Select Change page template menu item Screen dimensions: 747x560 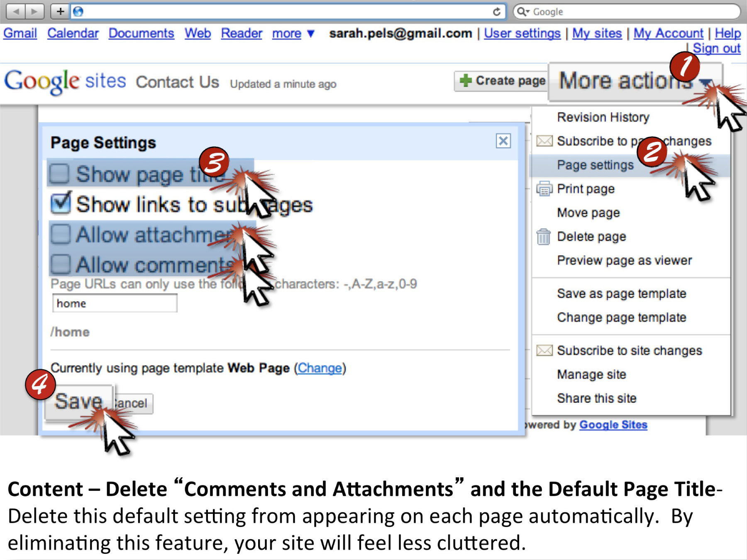[621, 317]
